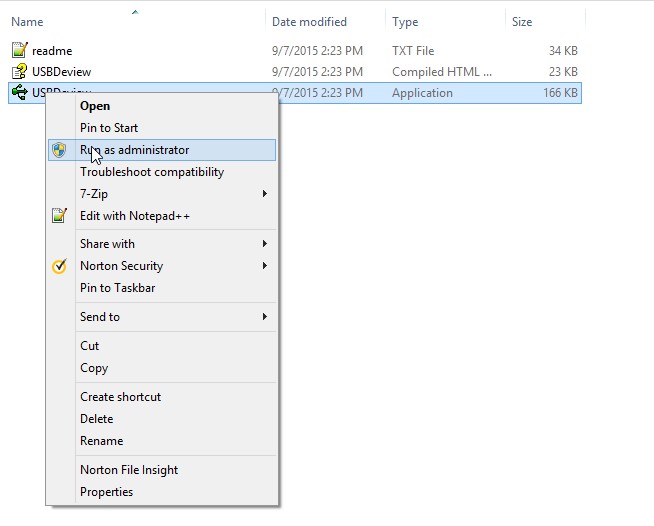Screen dimensions: 654x526
Task: Click the Notepad++ icon in context menu
Action: (x=59, y=216)
